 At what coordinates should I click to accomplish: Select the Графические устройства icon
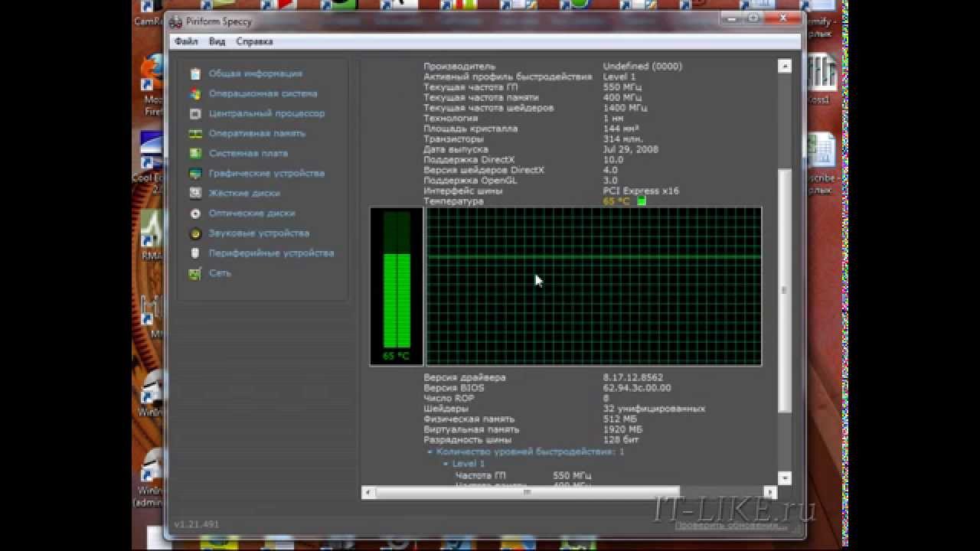(195, 173)
